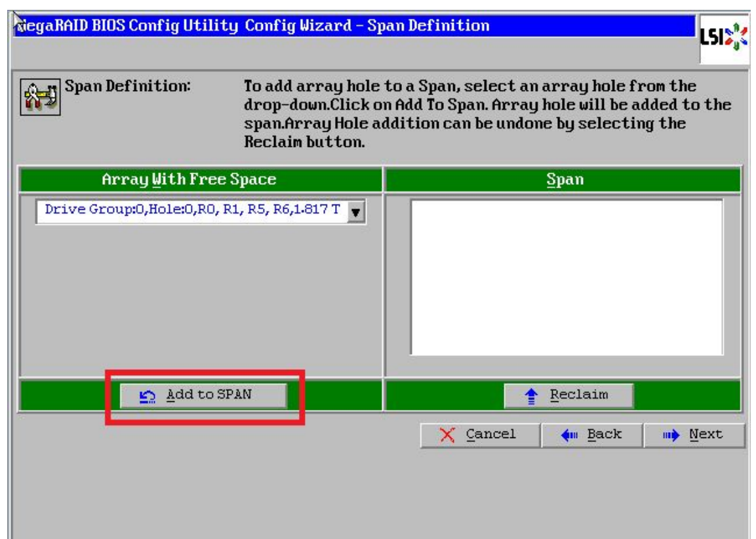
Task: Cancel the Config Wizard
Action: pyautogui.click(x=480, y=435)
